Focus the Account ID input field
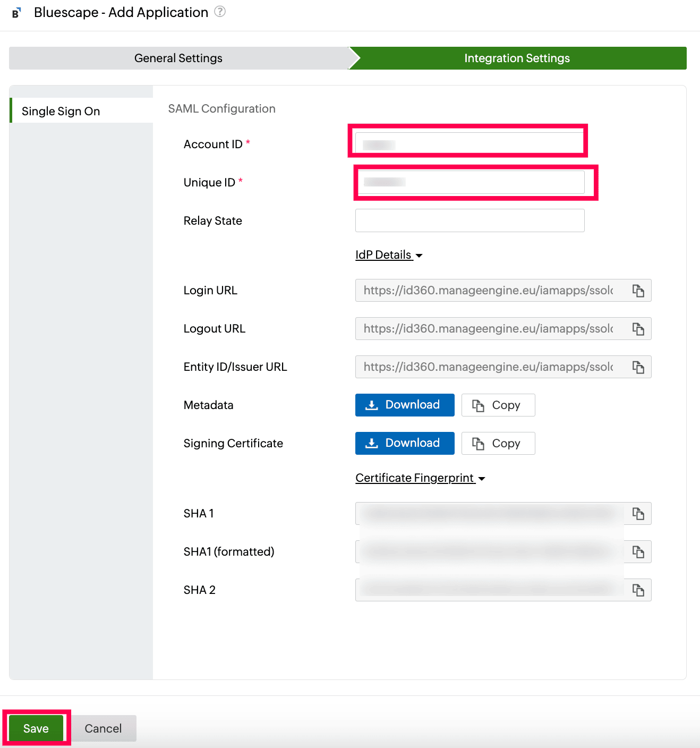This screenshot has height=748, width=700. (x=469, y=144)
